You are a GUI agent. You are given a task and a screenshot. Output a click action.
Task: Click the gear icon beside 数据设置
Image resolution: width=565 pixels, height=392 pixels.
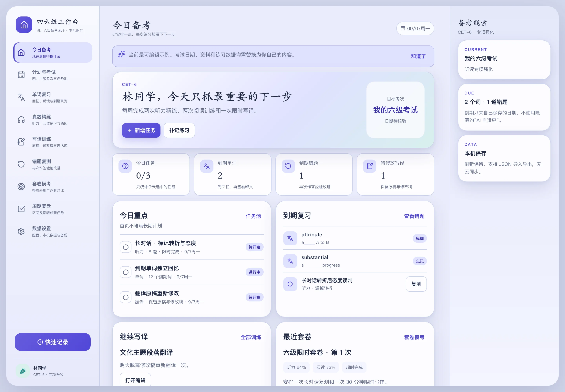(x=21, y=231)
